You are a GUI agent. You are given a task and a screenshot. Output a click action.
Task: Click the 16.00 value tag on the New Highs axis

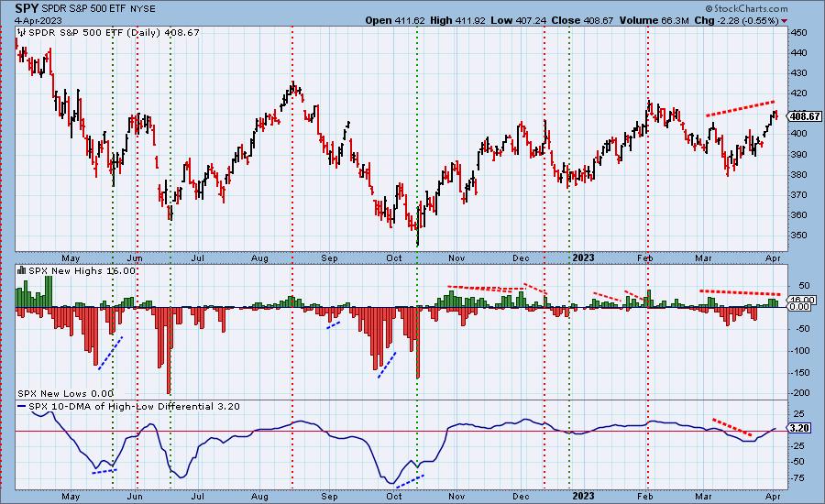[803, 300]
